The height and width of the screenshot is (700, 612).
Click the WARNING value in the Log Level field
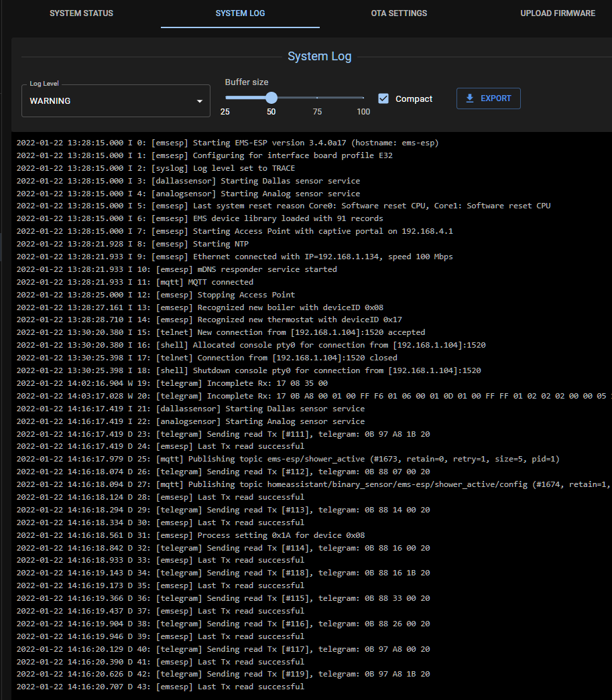(50, 101)
